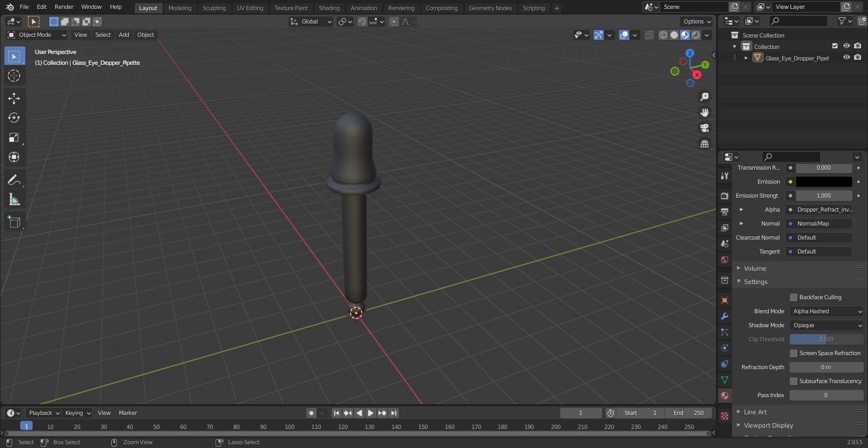Hide the Collection in viewport via eye

[x=846, y=46]
